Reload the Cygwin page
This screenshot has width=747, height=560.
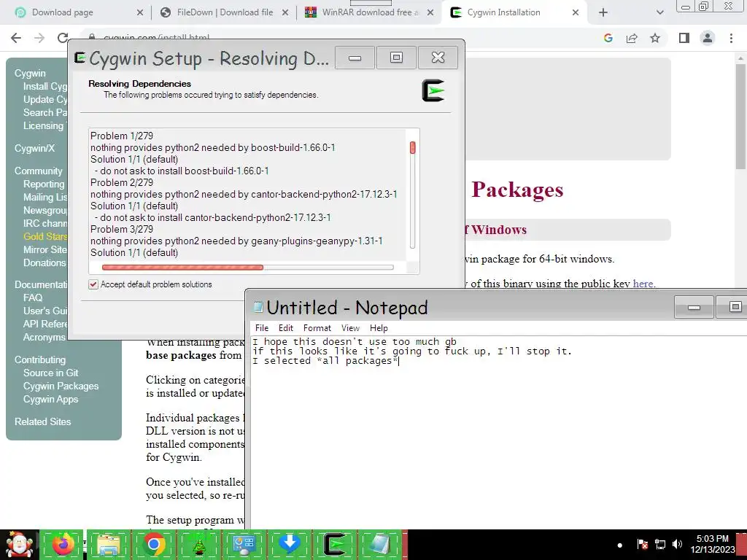63,38
